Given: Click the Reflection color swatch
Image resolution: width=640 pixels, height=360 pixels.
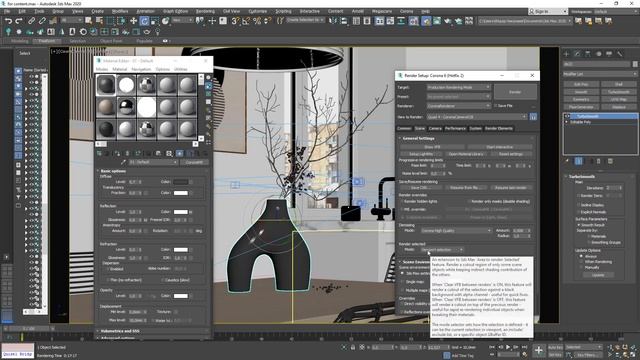Looking at the screenshot, I should [180, 212].
